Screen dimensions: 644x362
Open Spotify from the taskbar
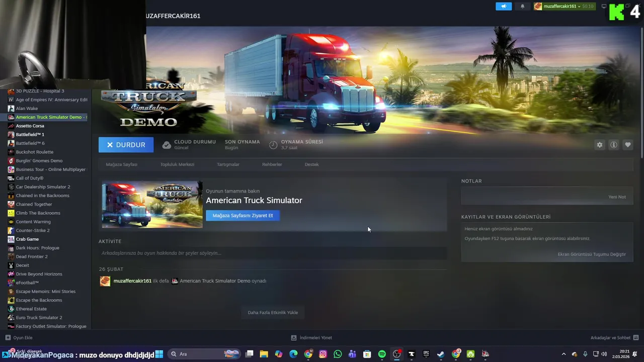pos(382,354)
